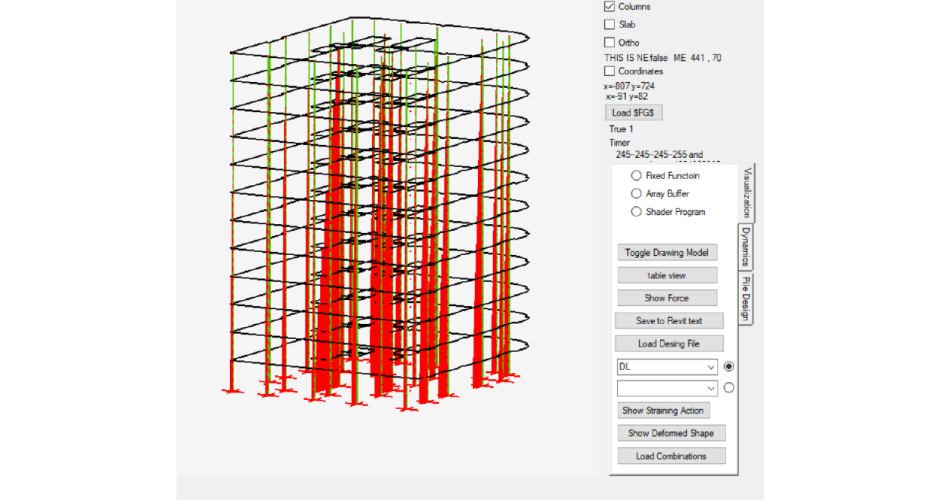This screenshot has height=500, width=940.
Task: Open the table view button
Action: coord(667,275)
